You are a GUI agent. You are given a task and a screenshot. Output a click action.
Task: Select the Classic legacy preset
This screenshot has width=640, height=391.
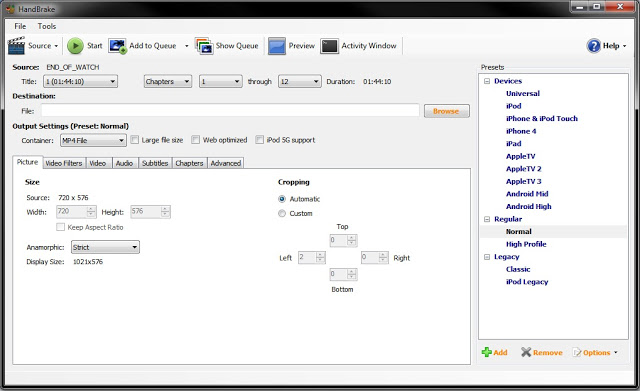[x=518, y=269]
